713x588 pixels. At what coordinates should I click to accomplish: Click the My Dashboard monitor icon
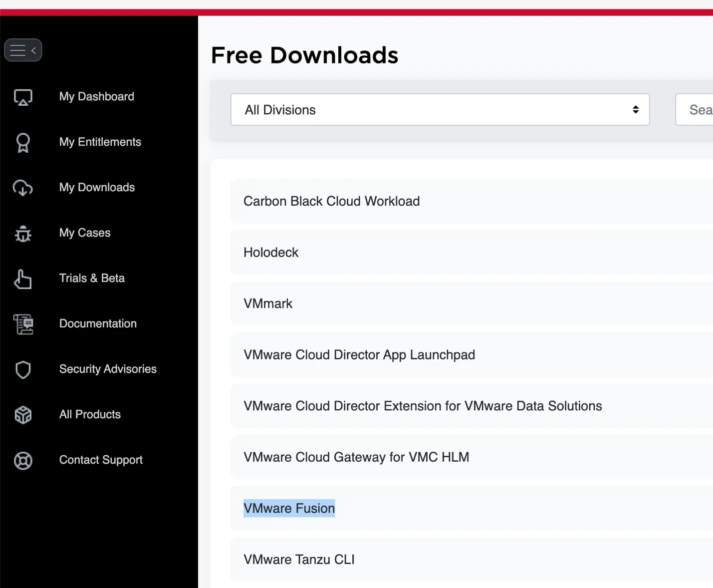point(23,97)
